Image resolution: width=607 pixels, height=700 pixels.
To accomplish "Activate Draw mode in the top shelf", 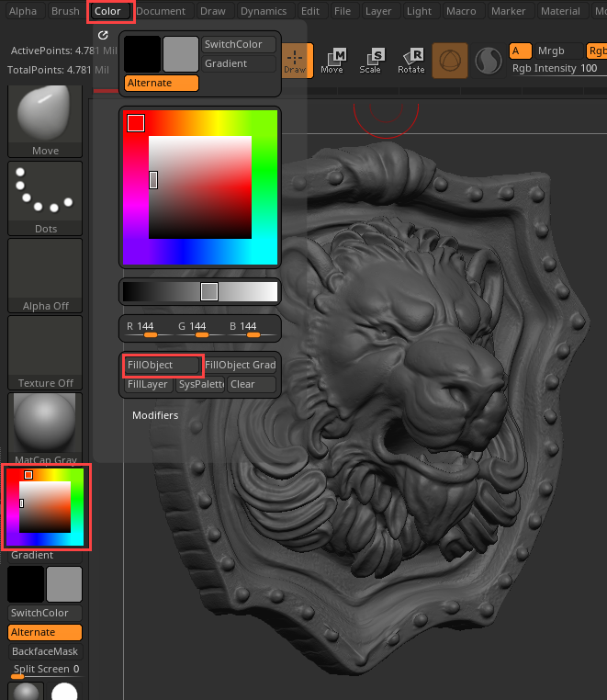I will [x=295, y=61].
